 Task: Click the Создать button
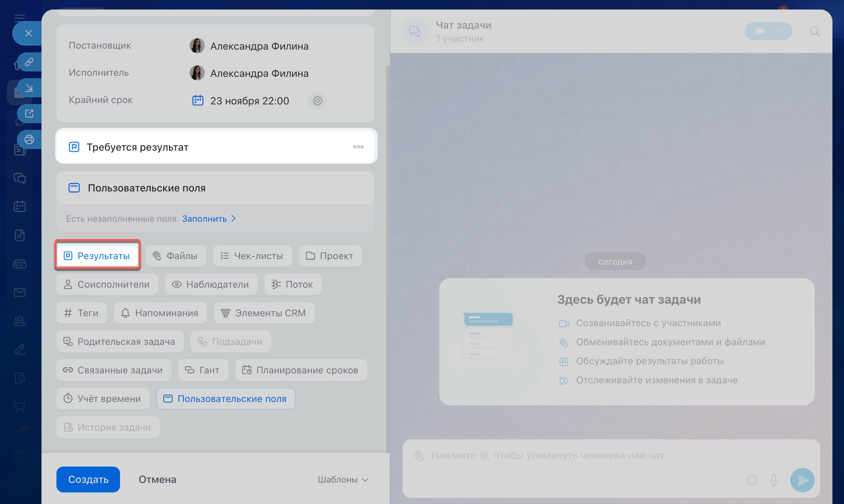point(88,480)
